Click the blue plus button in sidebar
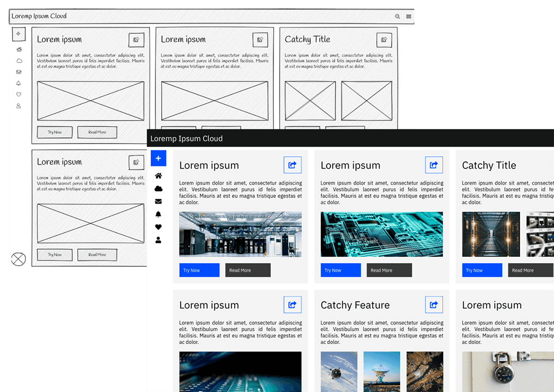The width and height of the screenshot is (554, 392). pyautogui.click(x=158, y=158)
